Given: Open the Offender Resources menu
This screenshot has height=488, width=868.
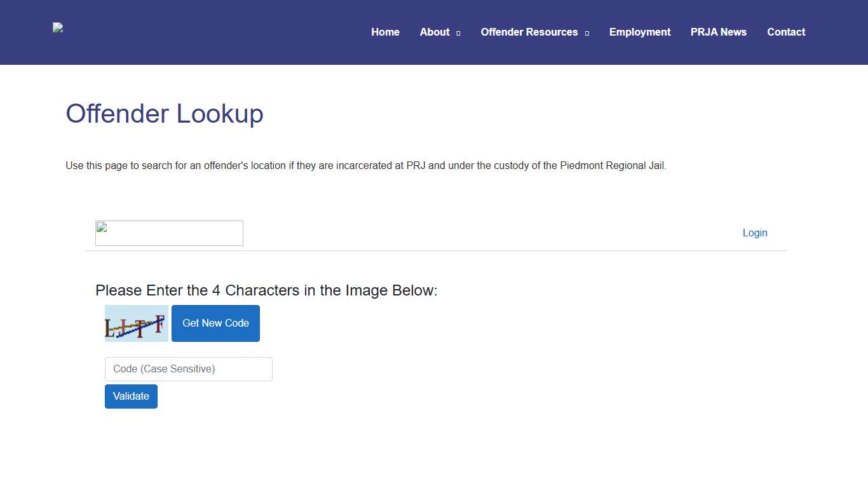Looking at the screenshot, I should (529, 32).
